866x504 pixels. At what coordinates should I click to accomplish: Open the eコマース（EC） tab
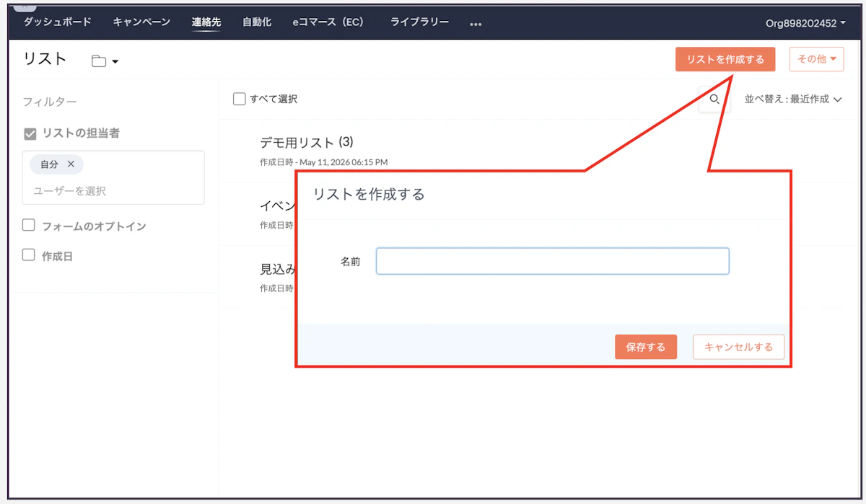(328, 22)
